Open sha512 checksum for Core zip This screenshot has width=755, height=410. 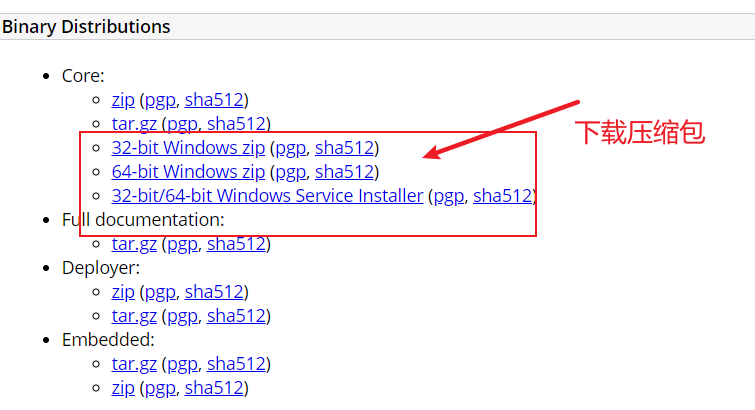pos(214,100)
